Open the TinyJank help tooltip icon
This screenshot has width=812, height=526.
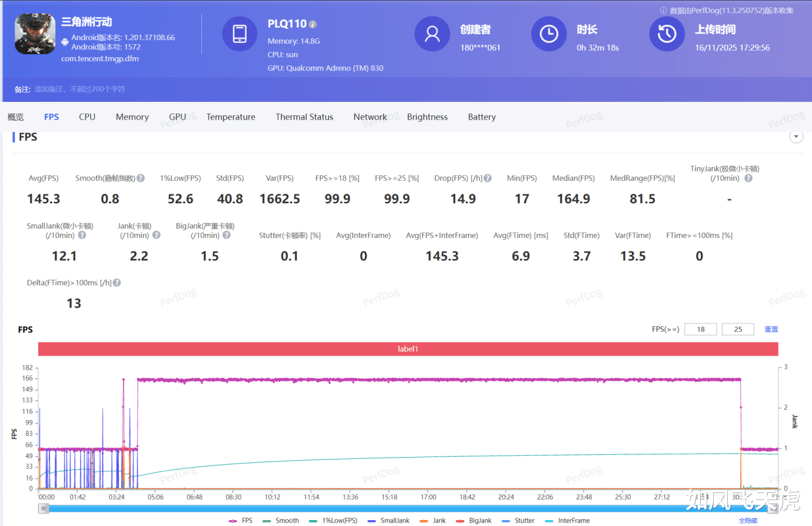(x=748, y=178)
